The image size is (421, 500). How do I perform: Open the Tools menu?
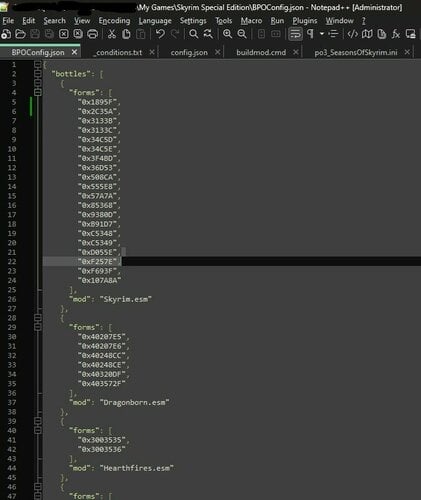[223, 21]
